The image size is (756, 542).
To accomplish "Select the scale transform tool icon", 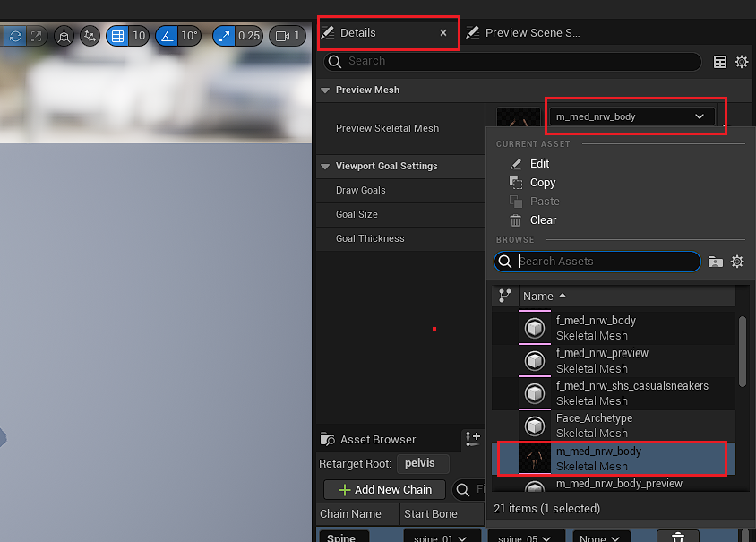I will (x=37, y=36).
